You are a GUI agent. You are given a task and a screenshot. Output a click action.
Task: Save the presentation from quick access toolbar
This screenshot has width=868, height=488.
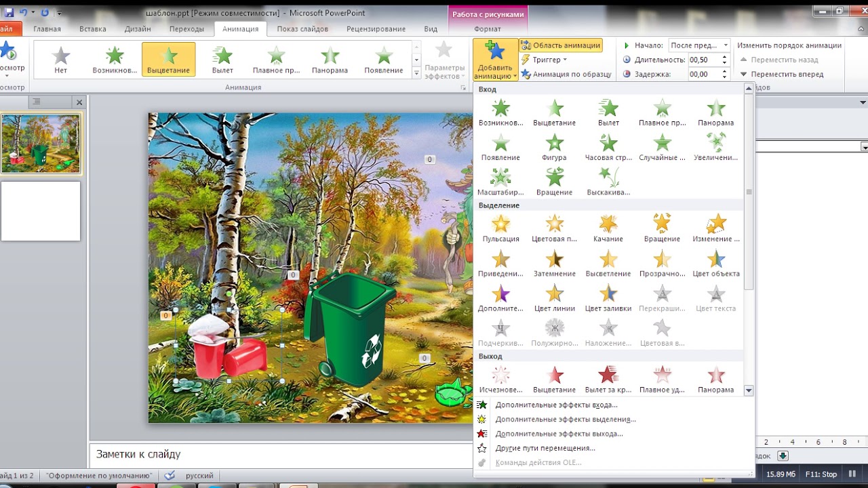pos(9,12)
